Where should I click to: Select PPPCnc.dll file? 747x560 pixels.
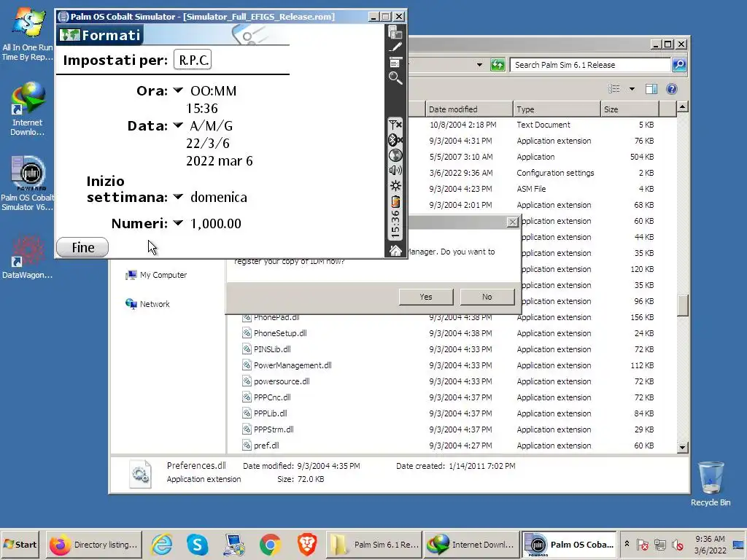266,397
